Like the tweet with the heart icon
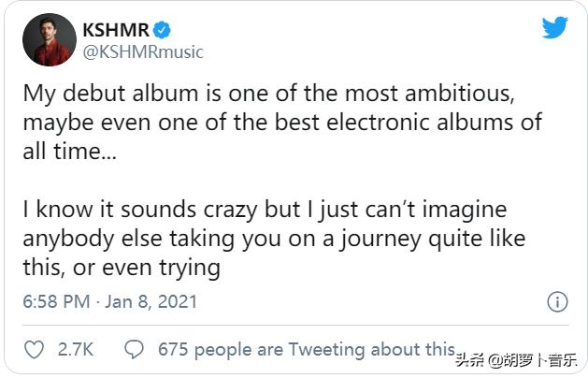588x378 pixels. [x=34, y=350]
